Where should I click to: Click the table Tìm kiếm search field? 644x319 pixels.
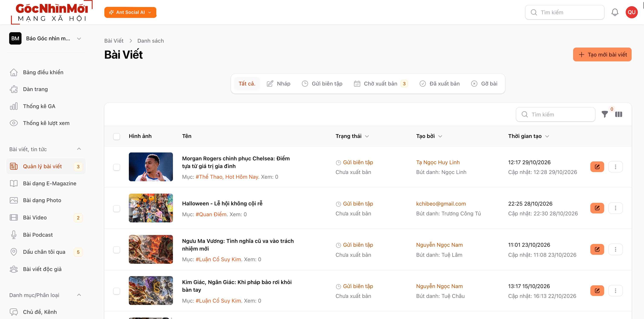coord(555,115)
